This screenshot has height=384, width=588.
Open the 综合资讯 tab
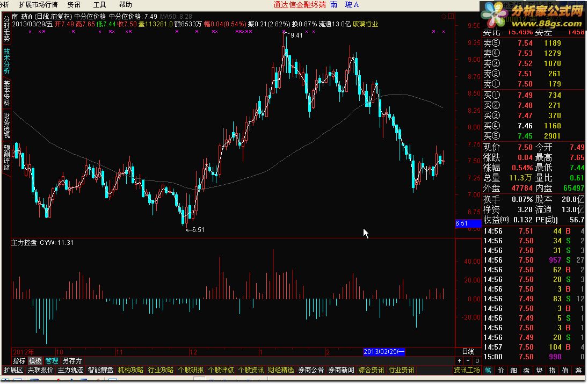371,370
